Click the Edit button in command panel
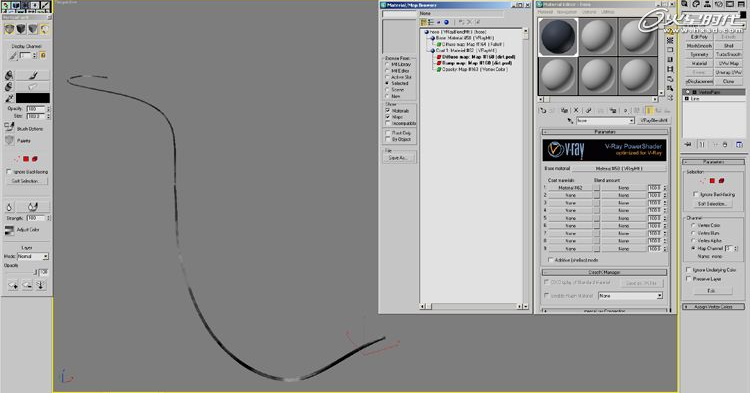Image resolution: width=750 pixels, height=393 pixels. click(712, 291)
